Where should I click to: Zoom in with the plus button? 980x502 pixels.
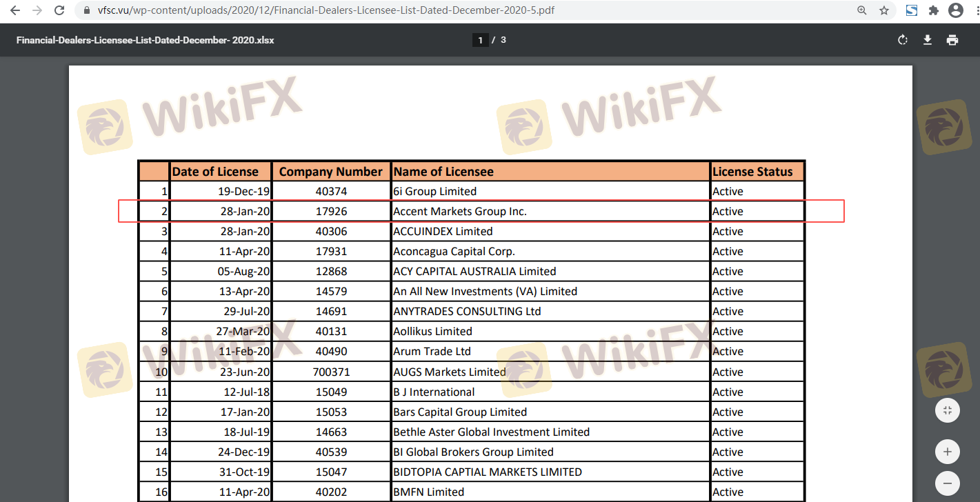(x=948, y=452)
